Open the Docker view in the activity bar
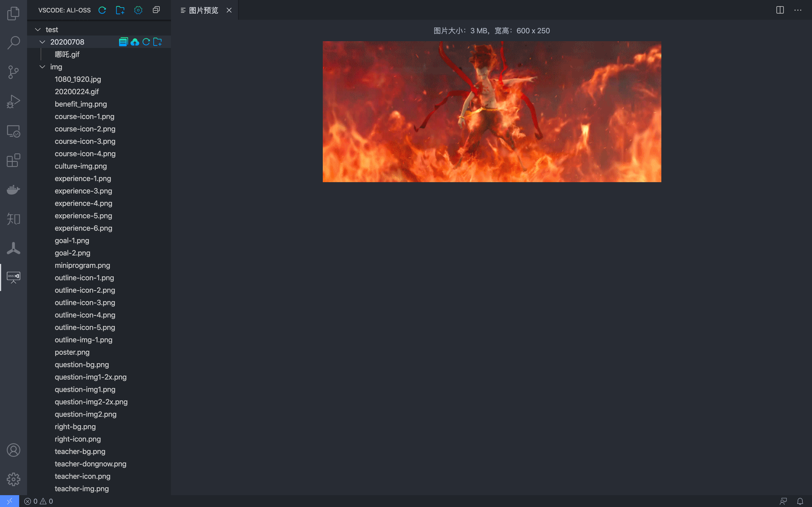Viewport: 812px width, 507px height. [x=14, y=190]
